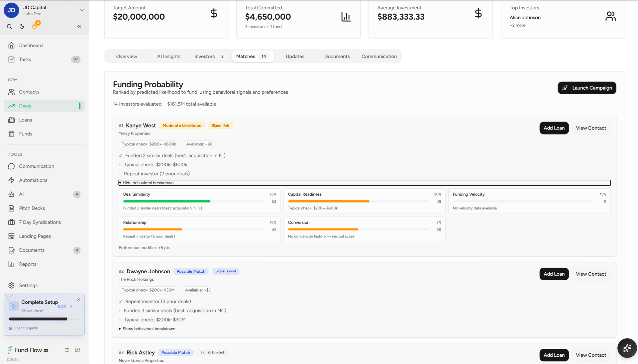Image resolution: width=638 pixels, height=364 pixels.
Task: Expand Complete Setup with chevron arrow
Action: (71, 307)
